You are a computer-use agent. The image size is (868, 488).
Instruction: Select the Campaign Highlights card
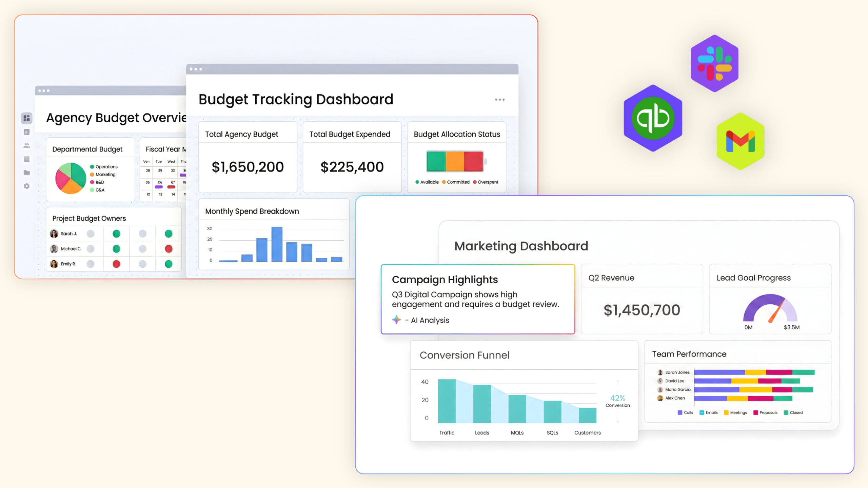477,299
